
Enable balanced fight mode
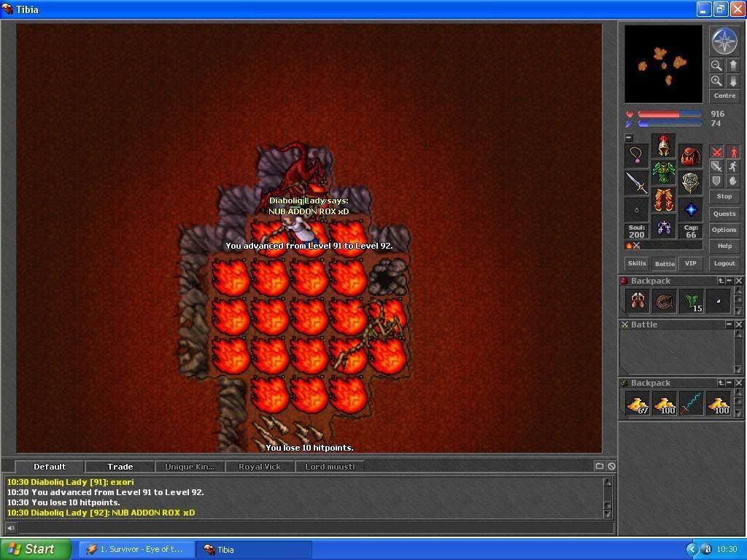click(716, 166)
